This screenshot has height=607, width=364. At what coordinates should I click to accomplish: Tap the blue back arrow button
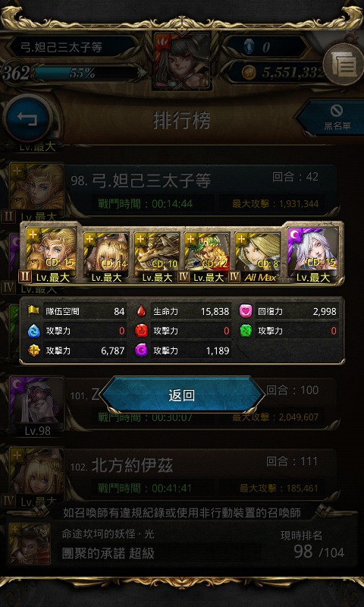pos(27,118)
